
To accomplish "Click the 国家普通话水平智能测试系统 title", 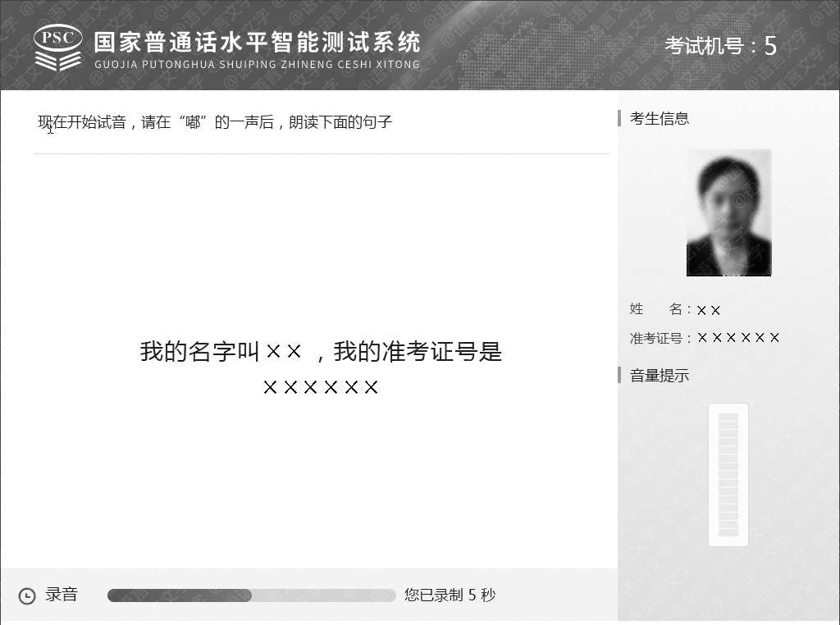I will click(257, 43).
